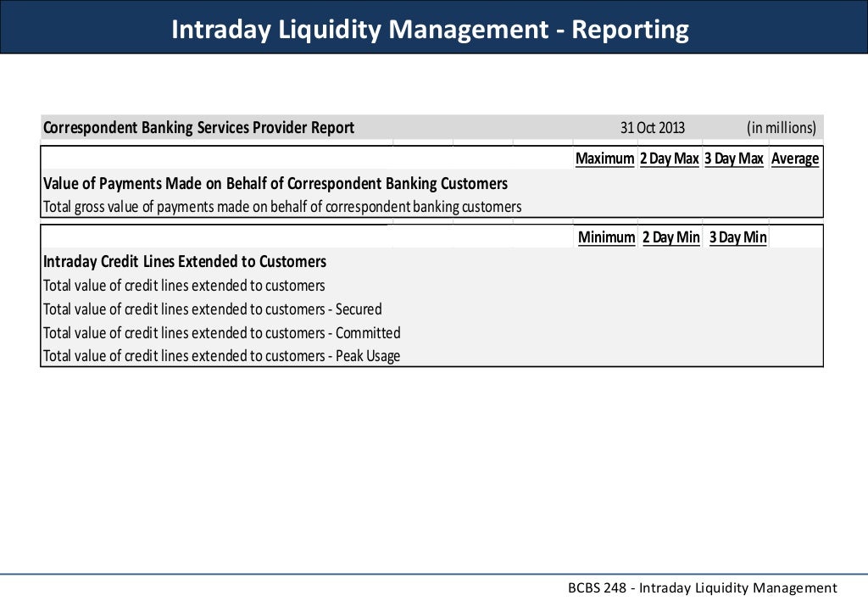Click the empty cell under Average for gross payments
Viewport: 868px width, 601px height.
pos(795,207)
